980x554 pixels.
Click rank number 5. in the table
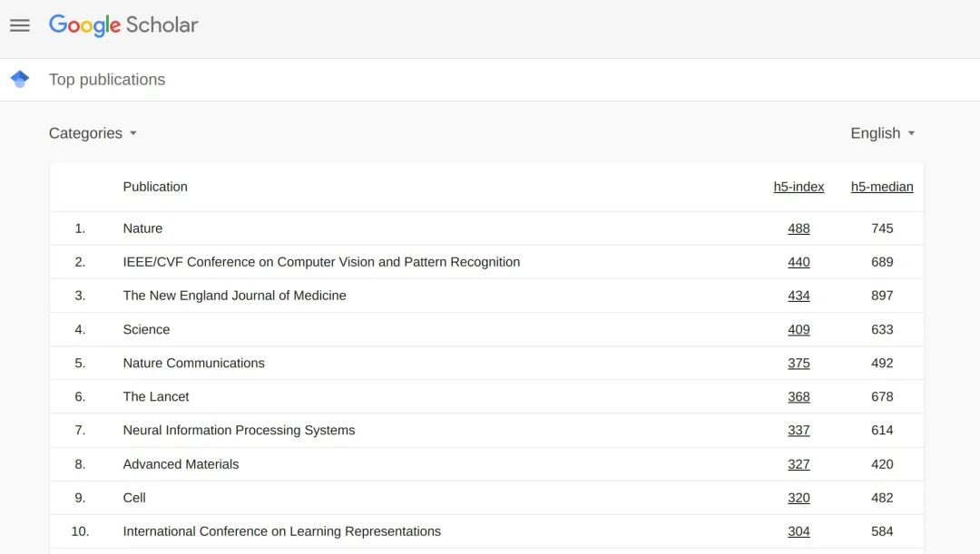click(80, 363)
